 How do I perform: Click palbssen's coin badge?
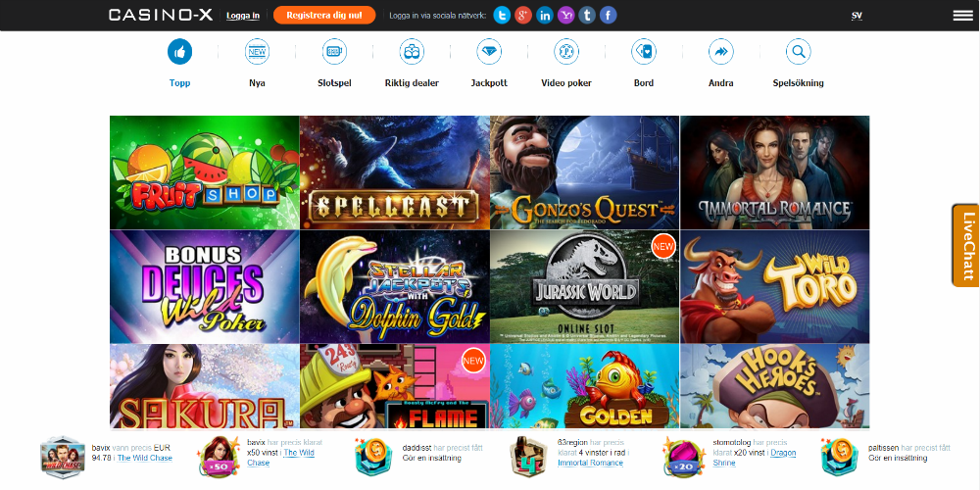840,458
